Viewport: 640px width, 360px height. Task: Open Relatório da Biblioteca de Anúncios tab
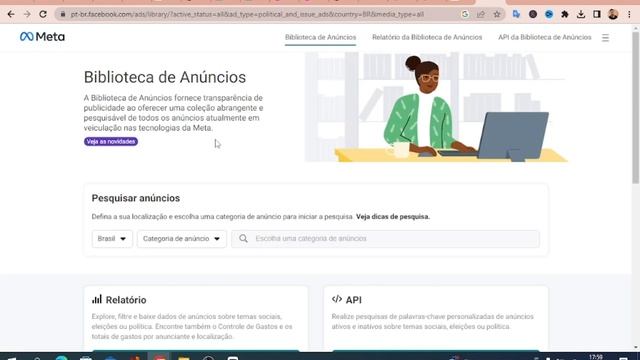[x=427, y=37]
